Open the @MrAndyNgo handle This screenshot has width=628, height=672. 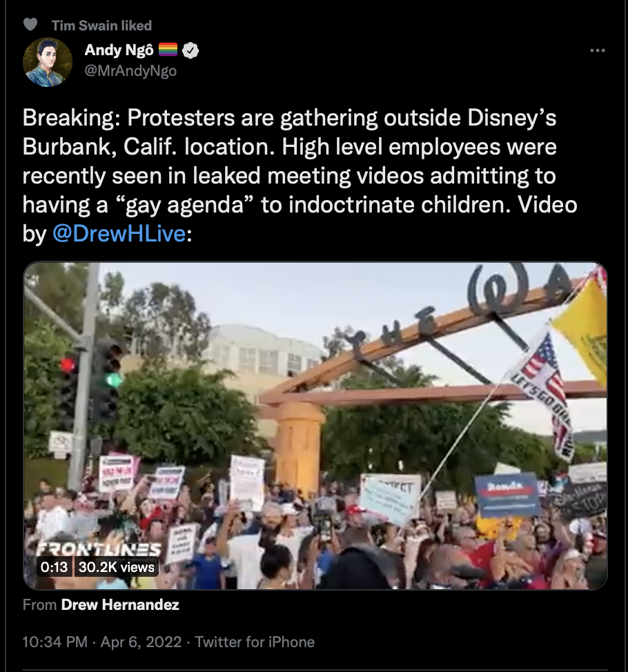click(130, 70)
